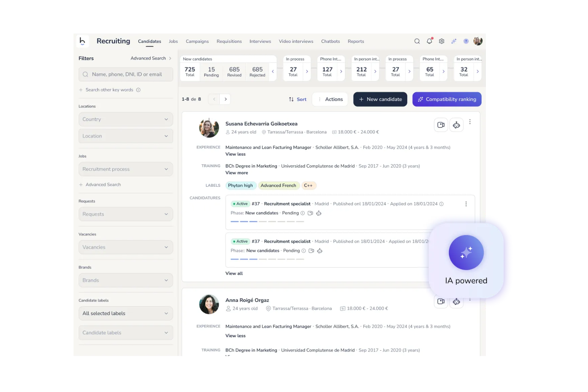Click the IA powered badge
This screenshot has height=392, width=588.
466,261
